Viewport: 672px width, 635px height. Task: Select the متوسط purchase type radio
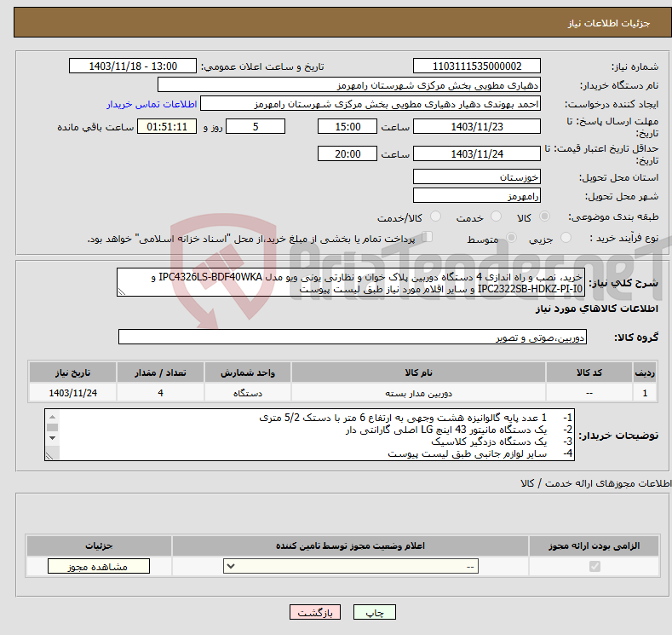click(511, 238)
